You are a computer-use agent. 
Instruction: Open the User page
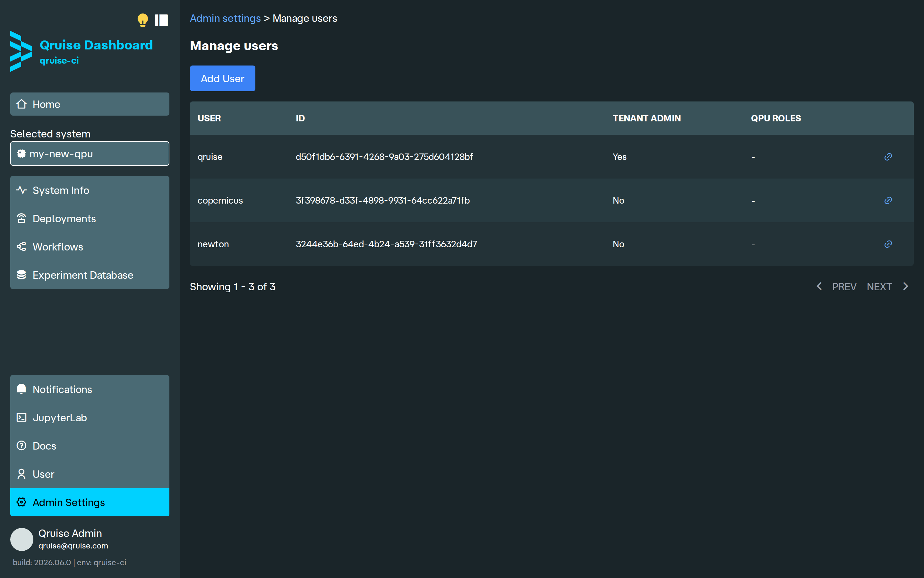pos(90,474)
